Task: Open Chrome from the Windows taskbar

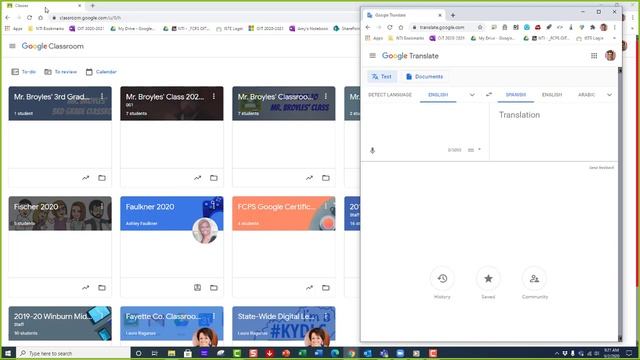Action: 352,353
